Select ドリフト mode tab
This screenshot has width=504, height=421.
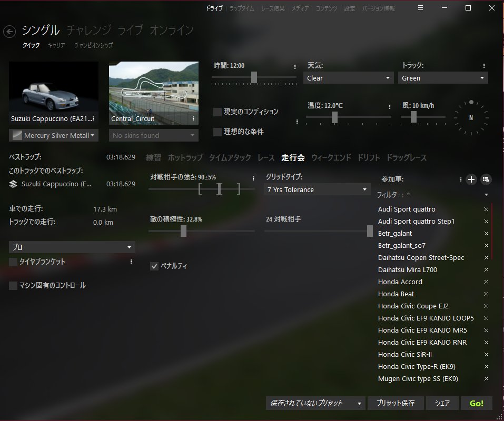369,158
